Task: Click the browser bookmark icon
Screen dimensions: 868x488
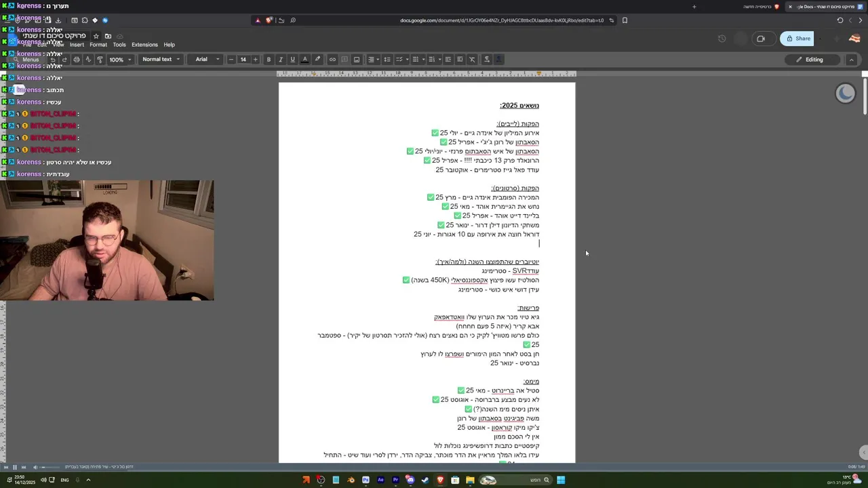Action: tap(625, 20)
